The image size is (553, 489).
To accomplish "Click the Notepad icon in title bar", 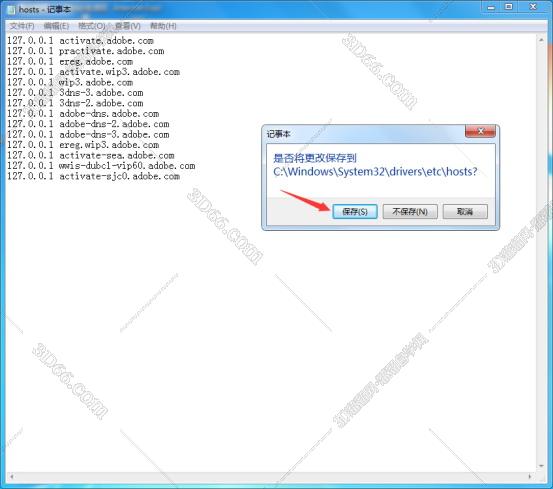I will (12, 10).
